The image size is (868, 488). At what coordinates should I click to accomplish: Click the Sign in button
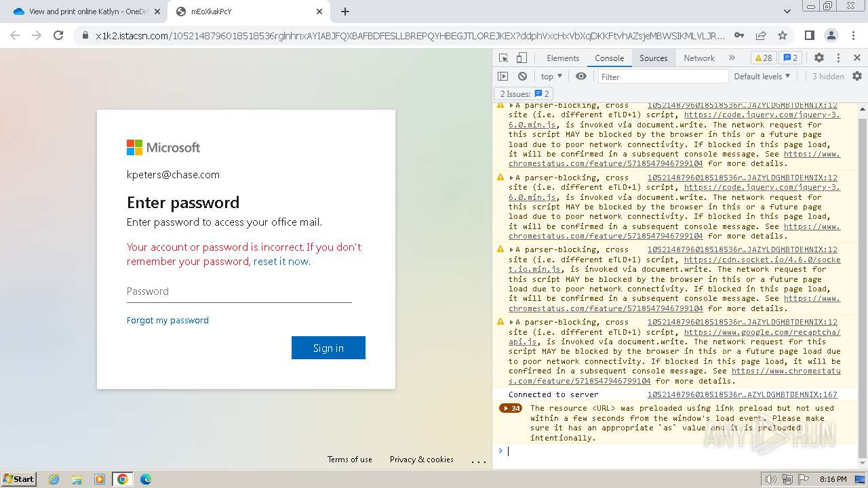point(328,348)
